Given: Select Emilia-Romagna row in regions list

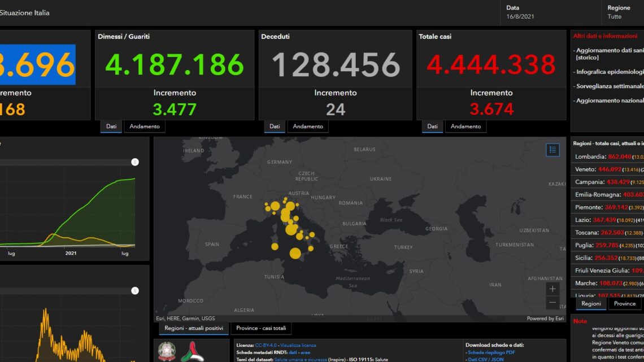Looking at the screenshot, I should pyautogui.click(x=608, y=194).
